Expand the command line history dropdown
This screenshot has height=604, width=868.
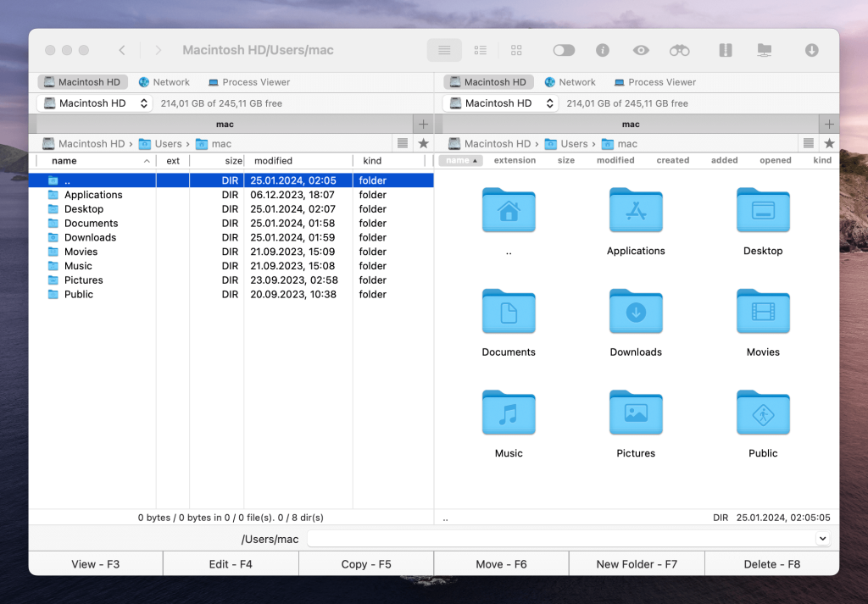[x=821, y=539]
